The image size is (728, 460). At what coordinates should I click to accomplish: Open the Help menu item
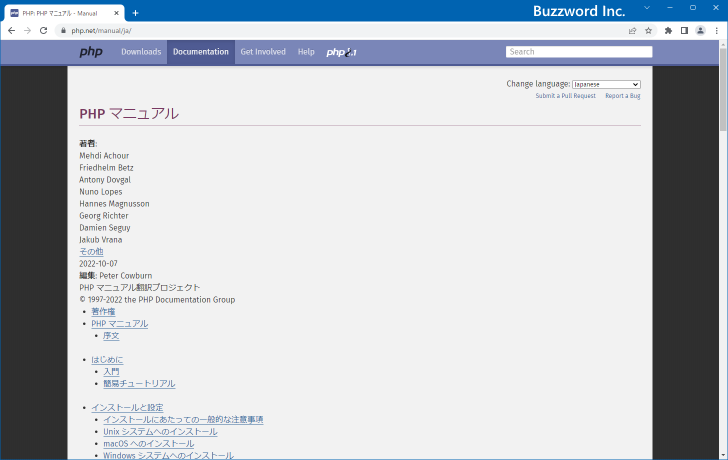[x=306, y=52]
